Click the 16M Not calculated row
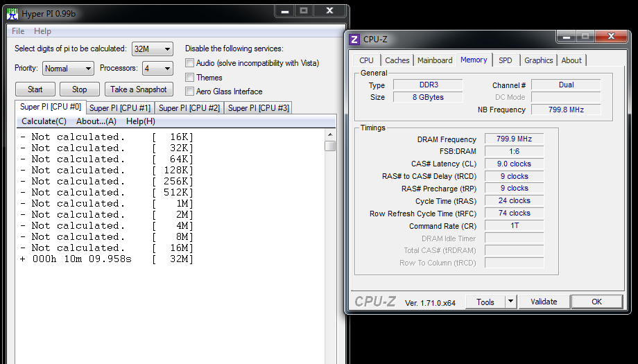 (x=107, y=248)
